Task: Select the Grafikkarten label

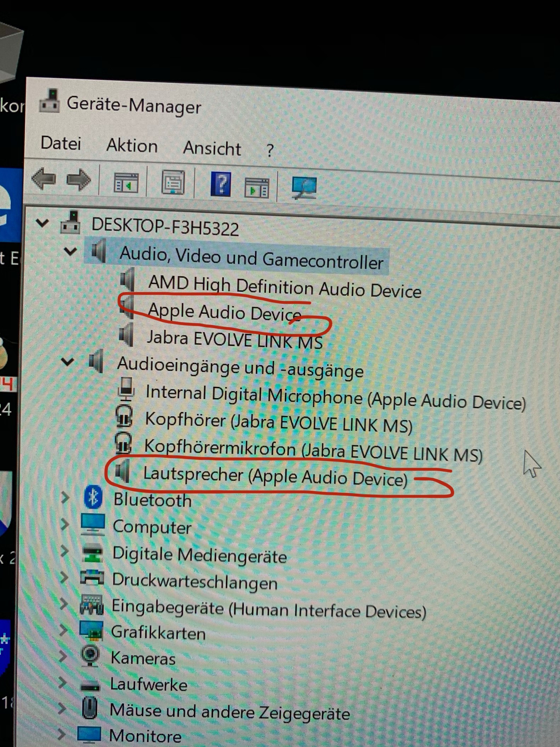Action: click(158, 633)
